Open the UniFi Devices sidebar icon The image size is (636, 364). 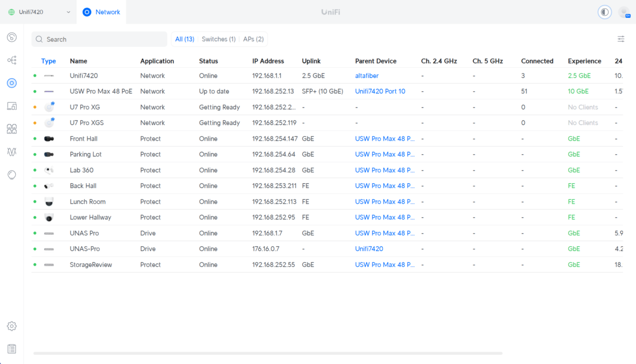coord(12,83)
